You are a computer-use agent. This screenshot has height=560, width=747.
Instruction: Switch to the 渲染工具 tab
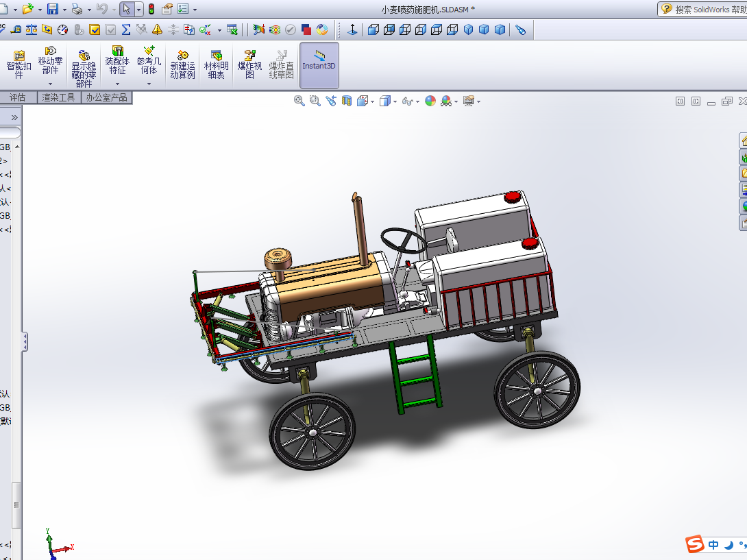[x=59, y=98]
